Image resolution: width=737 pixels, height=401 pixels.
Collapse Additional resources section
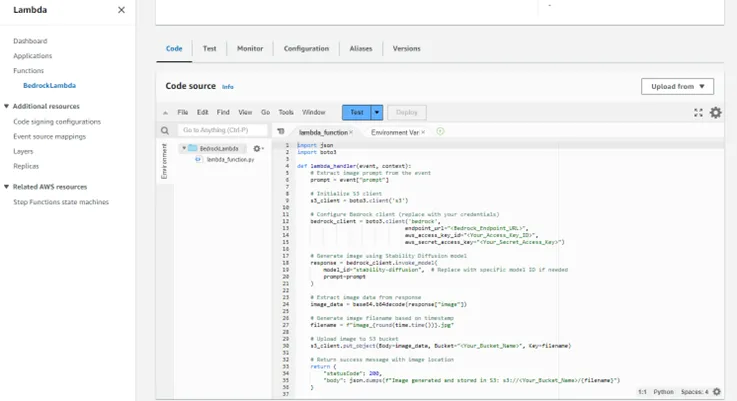tap(7, 106)
